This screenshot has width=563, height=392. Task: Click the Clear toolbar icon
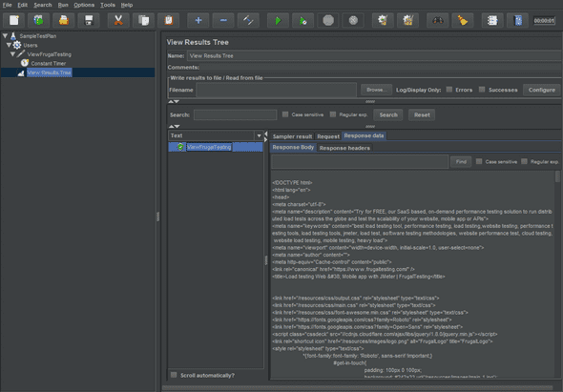coord(383,20)
